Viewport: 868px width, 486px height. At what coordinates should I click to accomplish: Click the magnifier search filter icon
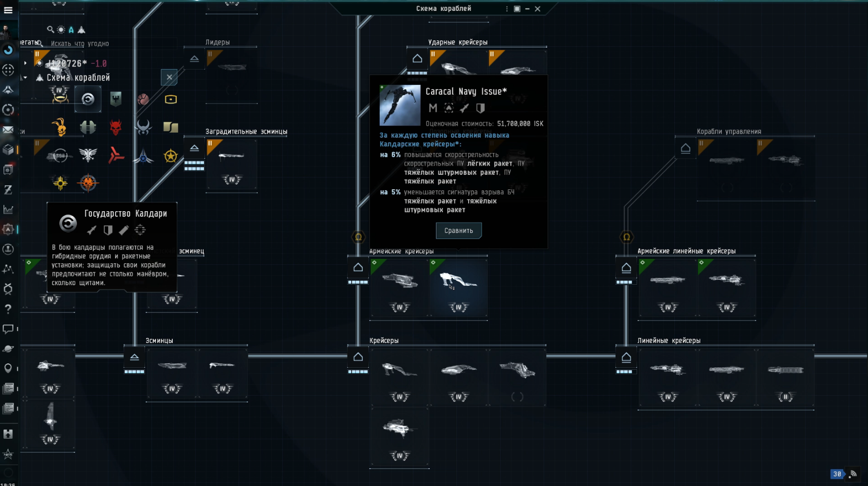(x=50, y=30)
